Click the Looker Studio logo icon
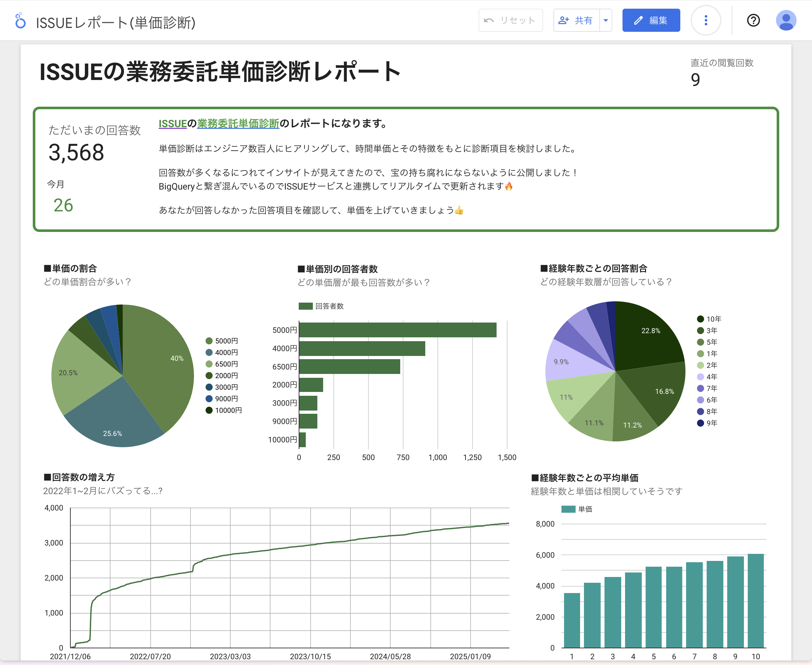 20,21
